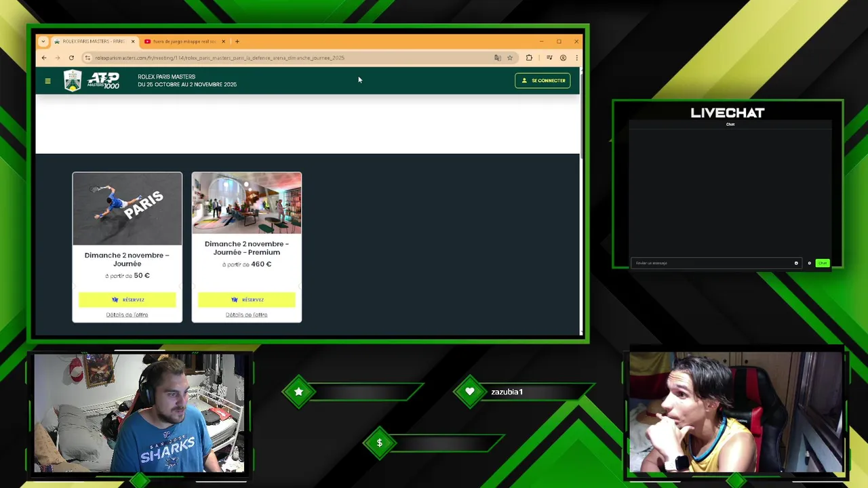
Task: Close the YouTube fuera de juego tab
Action: click(x=223, y=41)
